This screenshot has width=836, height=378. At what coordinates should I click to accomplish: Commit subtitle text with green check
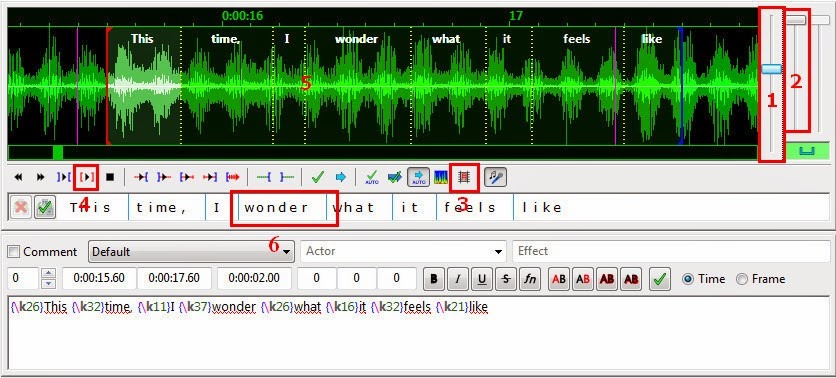[x=660, y=279]
